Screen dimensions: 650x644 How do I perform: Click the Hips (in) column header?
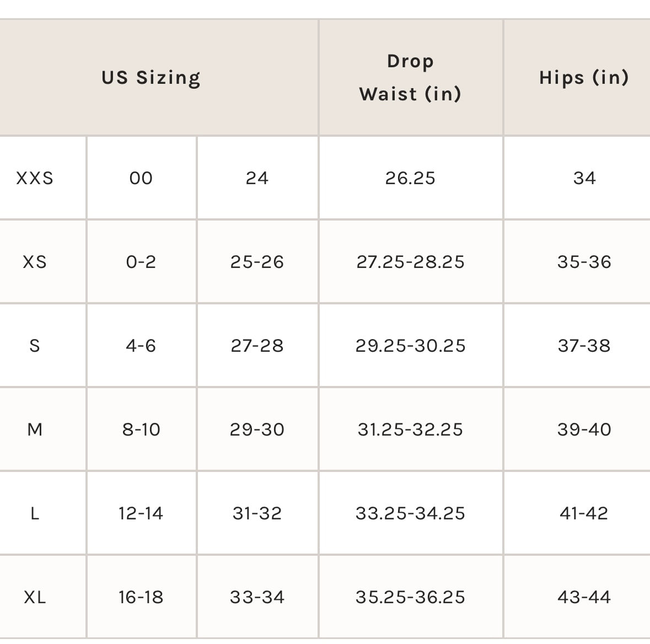[584, 78]
